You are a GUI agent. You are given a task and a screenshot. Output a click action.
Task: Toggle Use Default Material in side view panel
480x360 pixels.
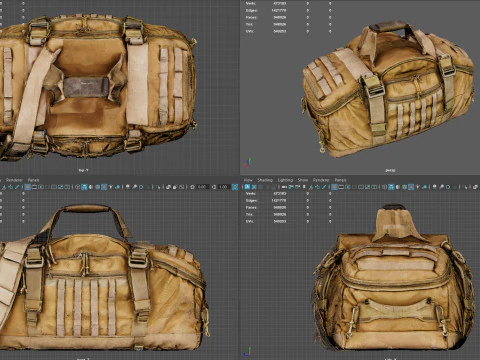click(x=397, y=187)
